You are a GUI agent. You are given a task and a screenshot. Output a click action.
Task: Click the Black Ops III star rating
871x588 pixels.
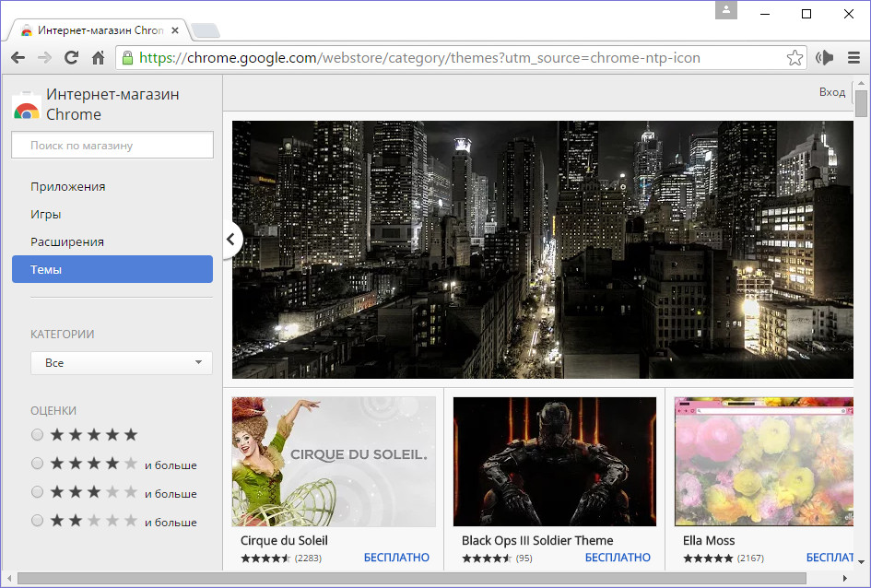[487, 558]
